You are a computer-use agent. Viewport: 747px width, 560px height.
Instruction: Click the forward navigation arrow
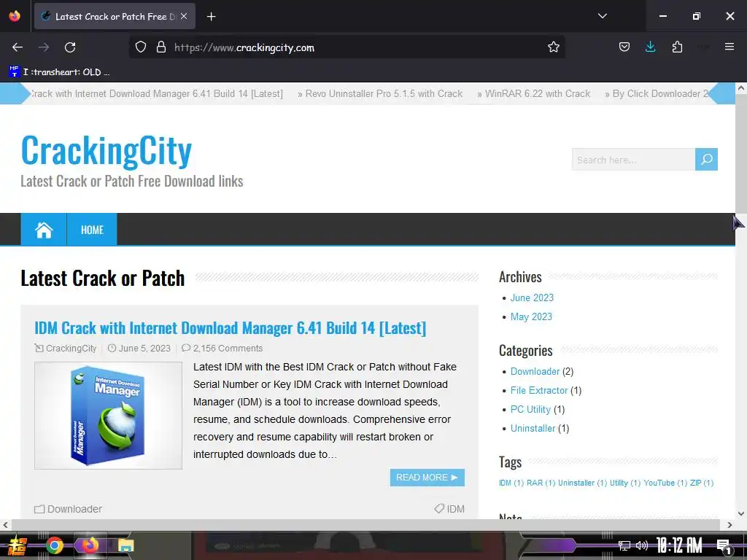[x=44, y=47]
